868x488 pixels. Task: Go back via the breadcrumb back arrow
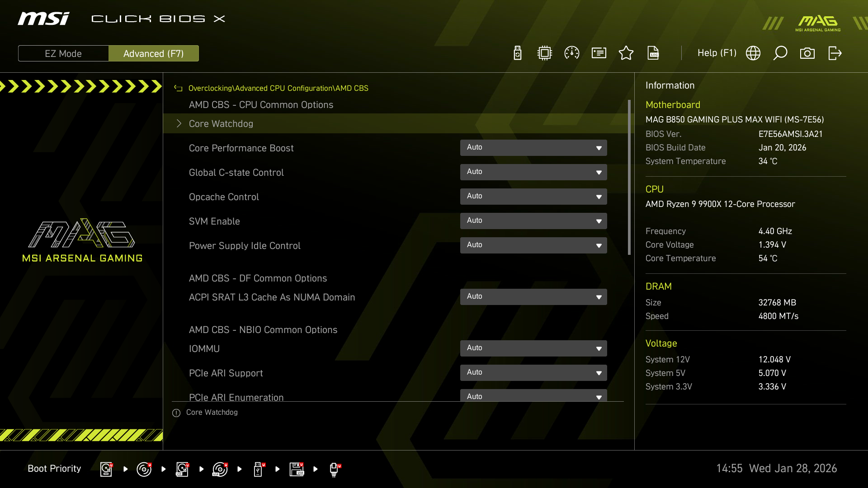coord(178,88)
